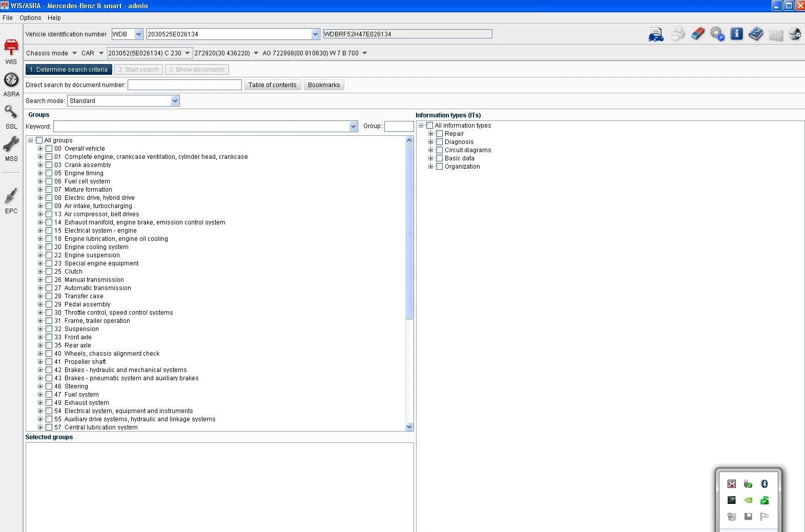Screen dimensions: 805x532
Task: Open the blue information icon
Action: [x=736, y=34]
